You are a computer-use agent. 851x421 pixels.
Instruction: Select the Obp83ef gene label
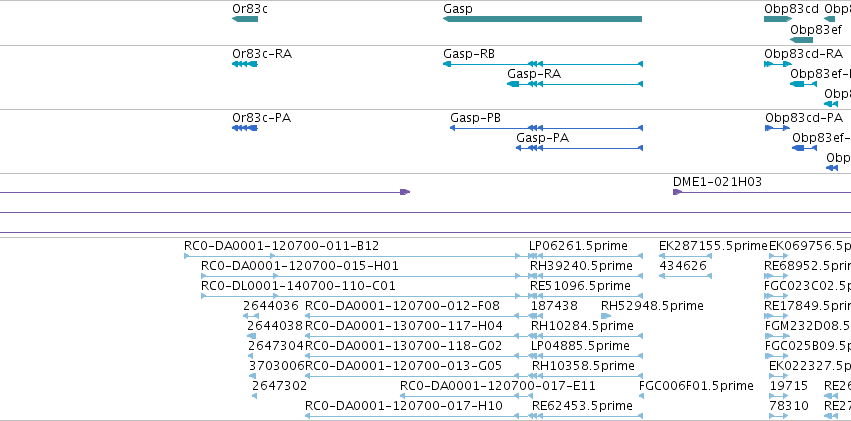[x=816, y=29]
